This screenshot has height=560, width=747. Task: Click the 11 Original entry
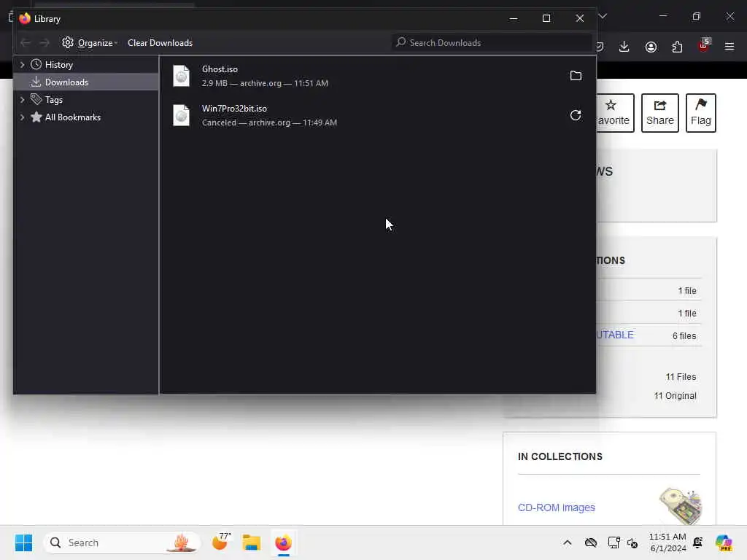pyautogui.click(x=675, y=396)
